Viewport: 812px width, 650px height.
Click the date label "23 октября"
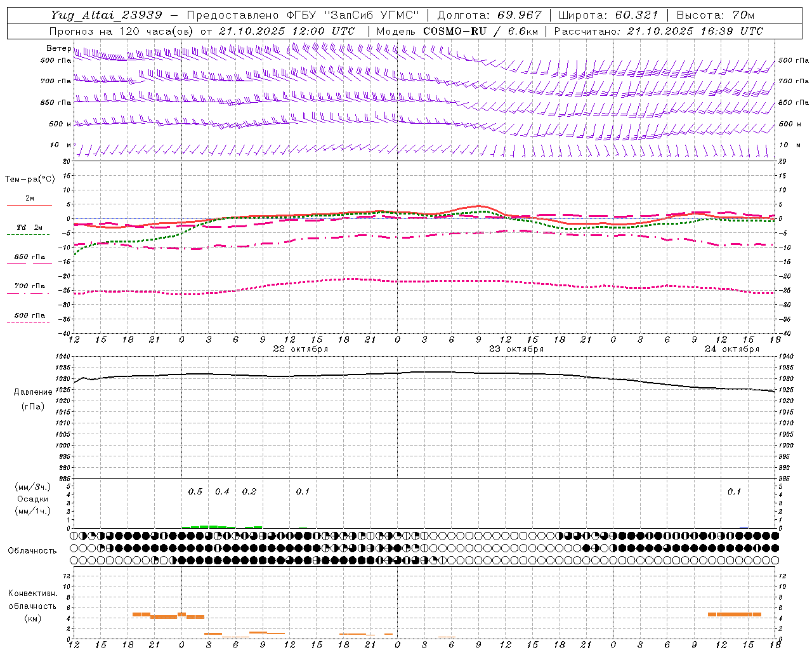516,349
